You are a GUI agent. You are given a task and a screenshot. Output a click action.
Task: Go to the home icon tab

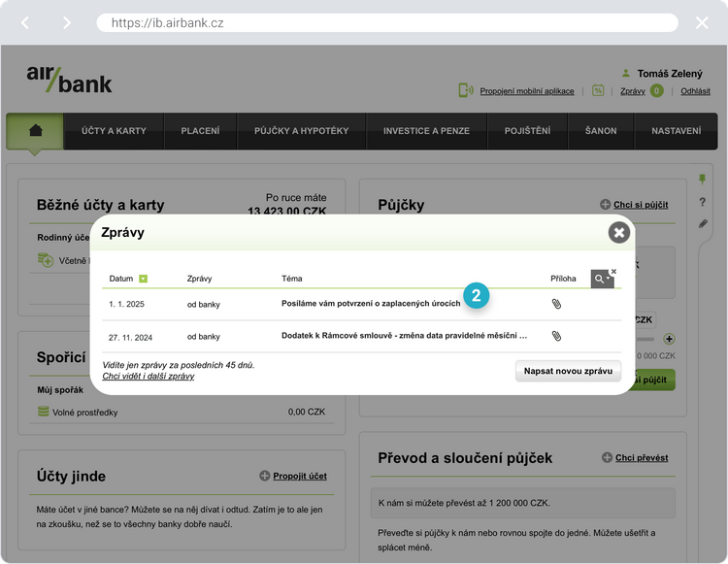click(36, 131)
